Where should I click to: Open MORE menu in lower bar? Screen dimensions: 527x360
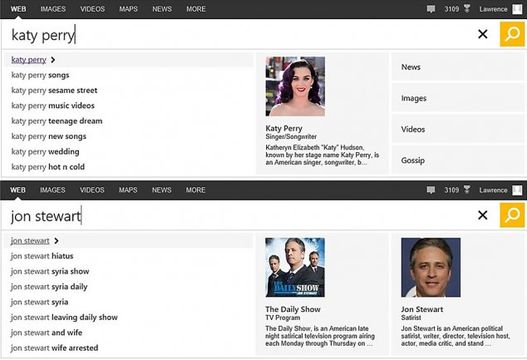pos(196,190)
